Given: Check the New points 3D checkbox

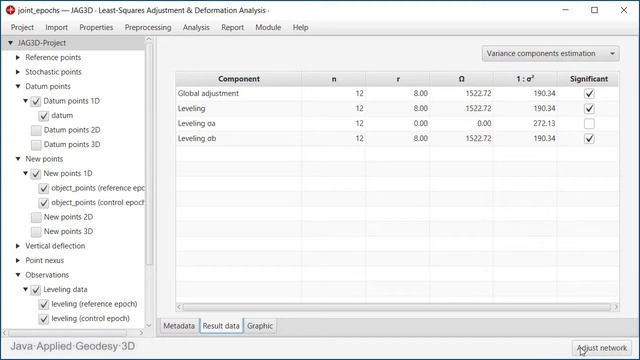Looking at the screenshot, I should pyautogui.click(x=36, y=232).
